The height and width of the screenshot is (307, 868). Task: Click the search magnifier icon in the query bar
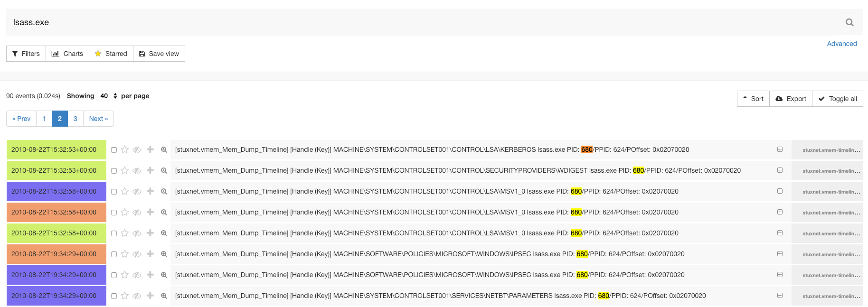click(x=849, y=22)
